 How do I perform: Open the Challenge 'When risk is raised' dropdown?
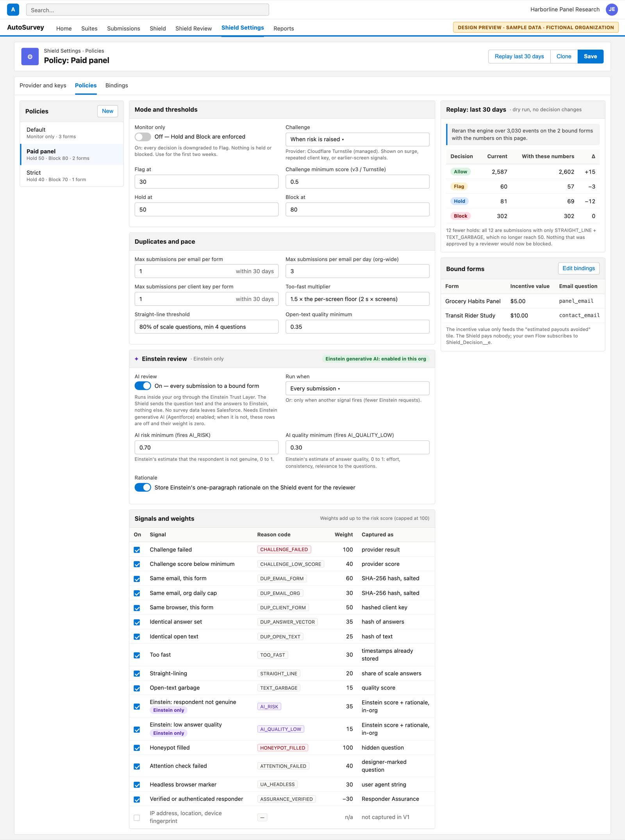click(x=357, y=140)
